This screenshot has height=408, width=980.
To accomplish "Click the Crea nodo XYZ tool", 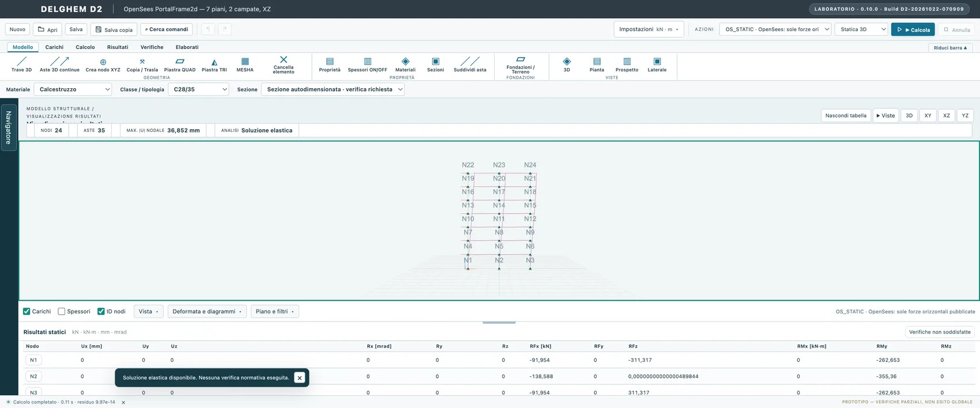I will pyautogui.click(x=103, y=65).
